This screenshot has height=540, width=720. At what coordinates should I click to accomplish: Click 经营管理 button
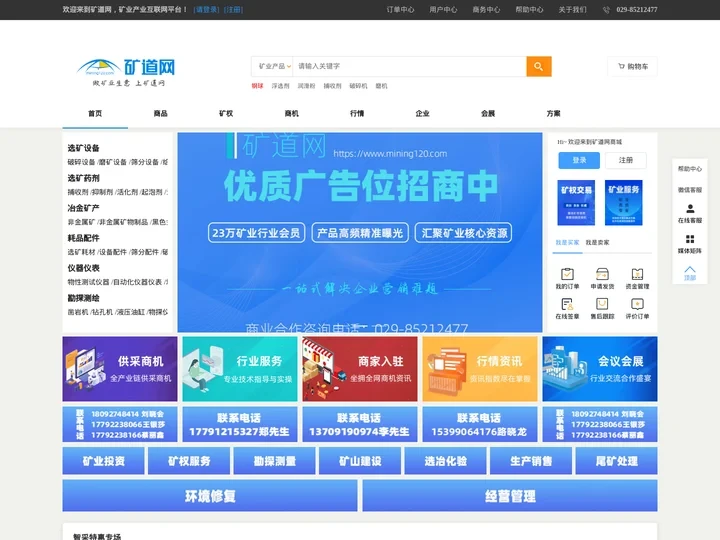tap(510, 495)
